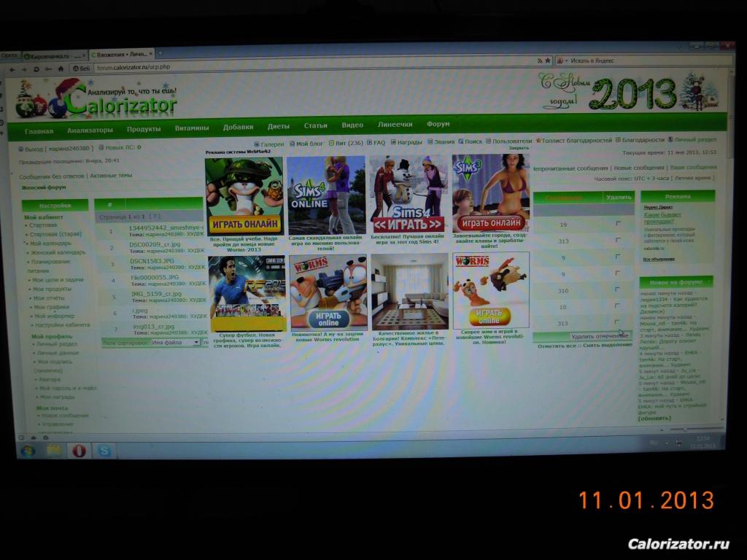Click 'Женский календарь' in the sidebar
Viewport: 747px width, 560px height.
(58, 252)
